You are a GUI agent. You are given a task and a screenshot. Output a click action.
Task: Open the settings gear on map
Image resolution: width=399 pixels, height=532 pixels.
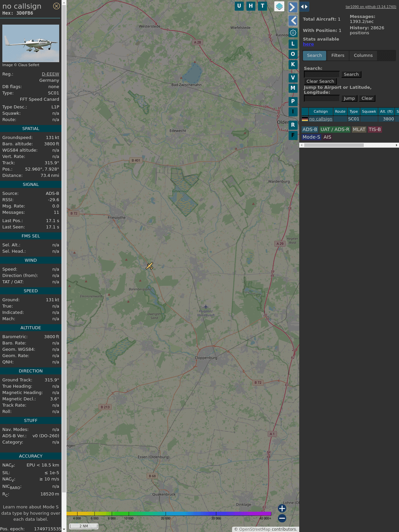293,33
